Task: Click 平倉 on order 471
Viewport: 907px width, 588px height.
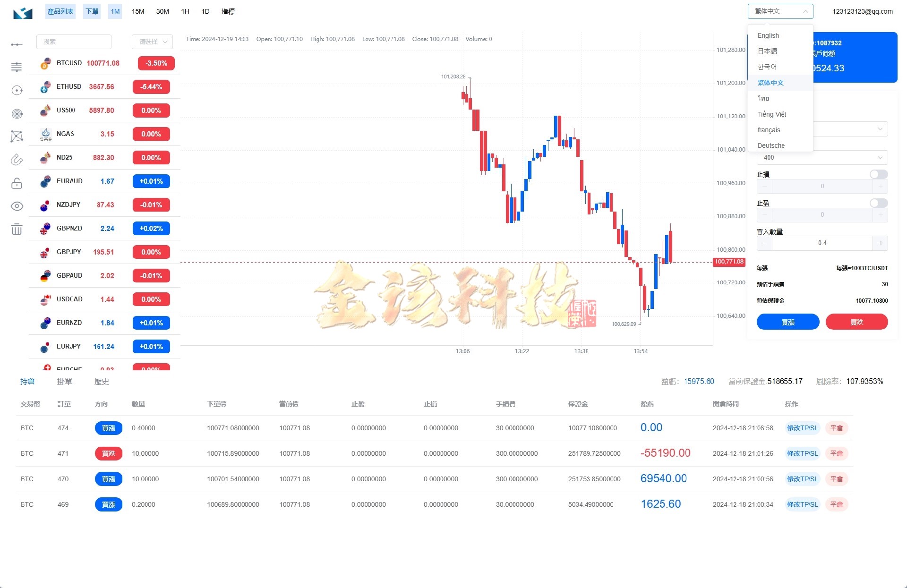Action: (x=837, y=453)
